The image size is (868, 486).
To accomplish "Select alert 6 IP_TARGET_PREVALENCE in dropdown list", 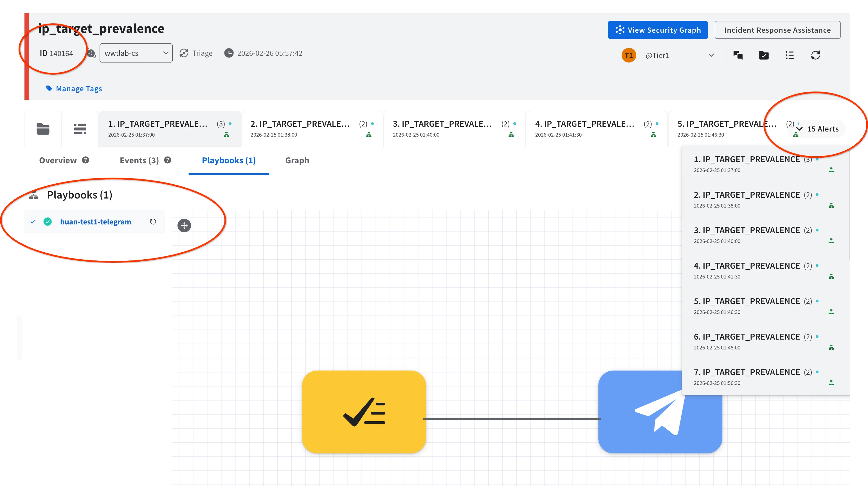I will 751,341.
